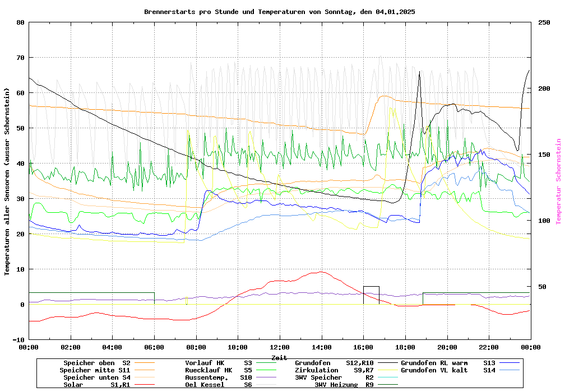Click the chart title 'Brennerstarts pro Stunde'
This screenshot has height=392, width=574.
(x=279, y=11)
